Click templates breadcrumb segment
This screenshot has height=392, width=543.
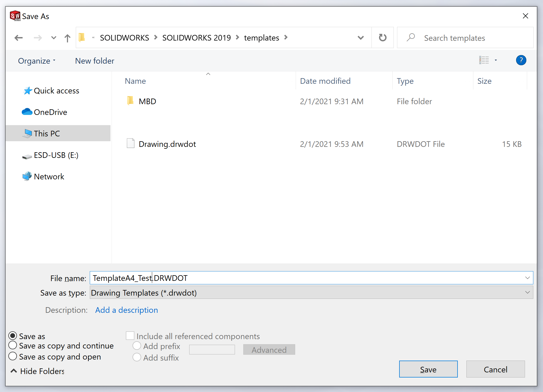(x=262, y=38)
